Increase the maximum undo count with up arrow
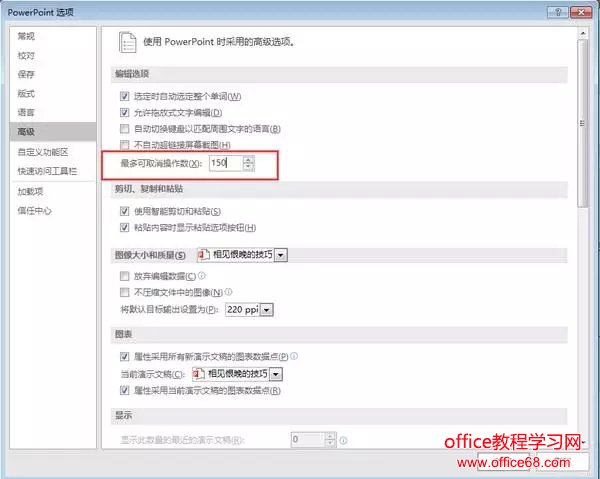 click(248, 160)
